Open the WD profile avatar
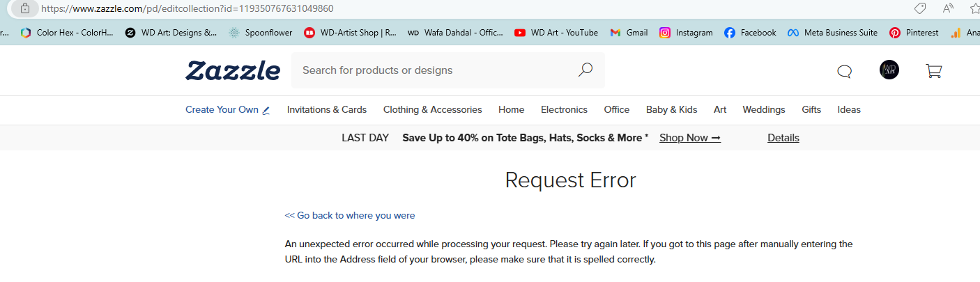The height and width of the screenshot is (282, 980). [889, 70]
